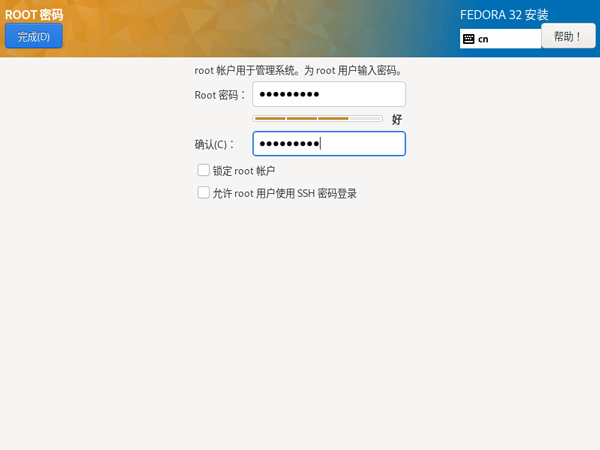Open help with the 帮助！ button
Image resolution: width=600 pixels, height=450 pixels.
567,37
